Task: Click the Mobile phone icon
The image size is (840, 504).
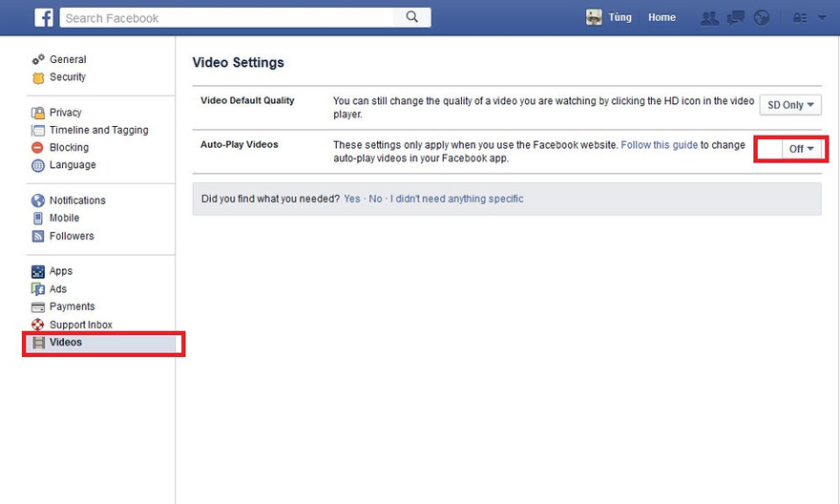Action: tap(37, 218)
